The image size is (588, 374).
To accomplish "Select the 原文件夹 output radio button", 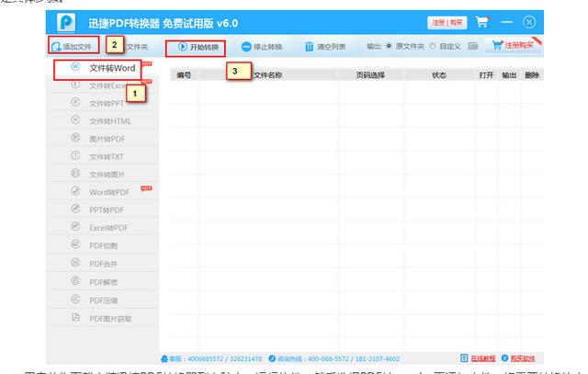I will (389, 46).
